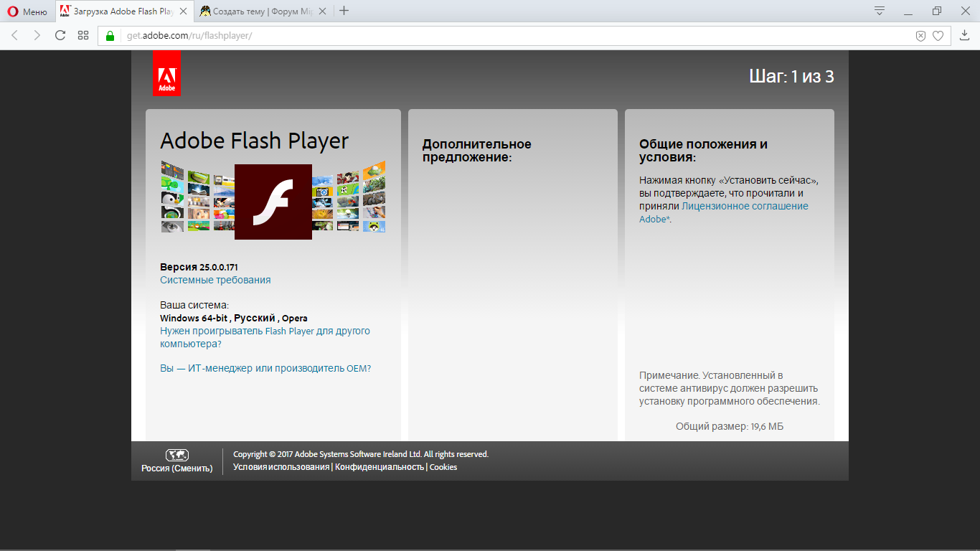Open the Speed Dial grid icon

click(x=83, y=35)
